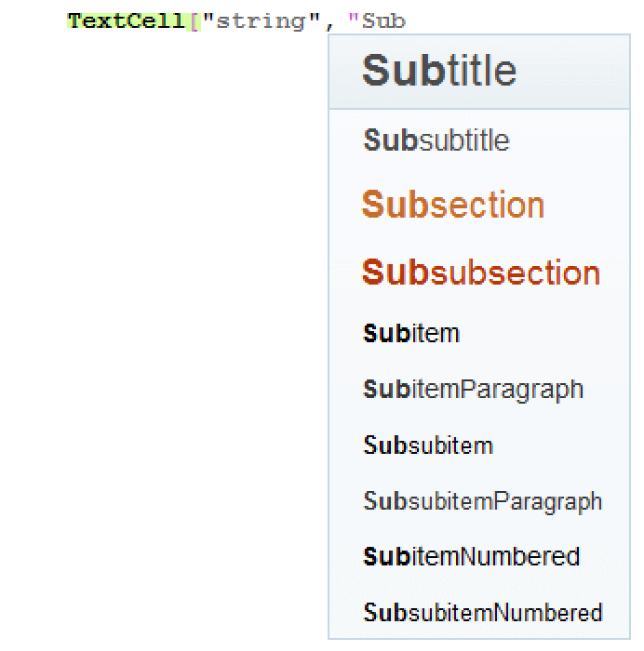Screen dimensions: 644x651
Task: Click the opening bracket after TextCell
Action: pyautogui.click(x=195, y=20)
